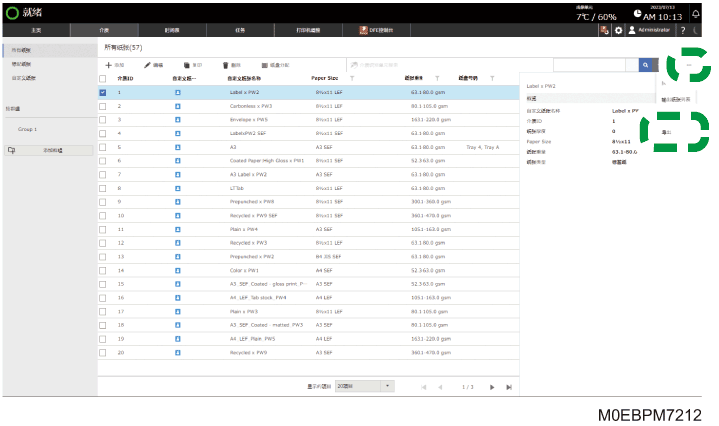Click the monitor add-group icon in sidebar
Viewport: 719px width, 426px height.
pos(12,150)
